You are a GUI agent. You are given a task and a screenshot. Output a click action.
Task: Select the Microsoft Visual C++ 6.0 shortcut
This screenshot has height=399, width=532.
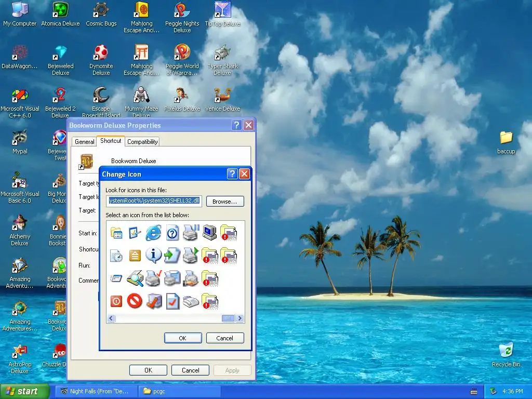point(20,103)
